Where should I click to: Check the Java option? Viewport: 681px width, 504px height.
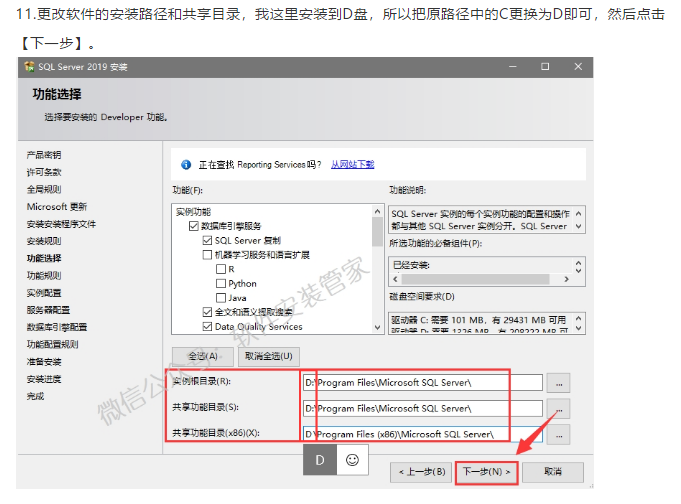(221, 298)
